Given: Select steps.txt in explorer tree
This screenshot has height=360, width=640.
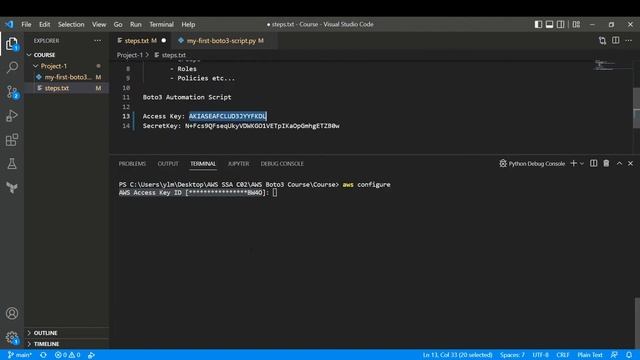Looking at the screenshot, I should point(67,88).
